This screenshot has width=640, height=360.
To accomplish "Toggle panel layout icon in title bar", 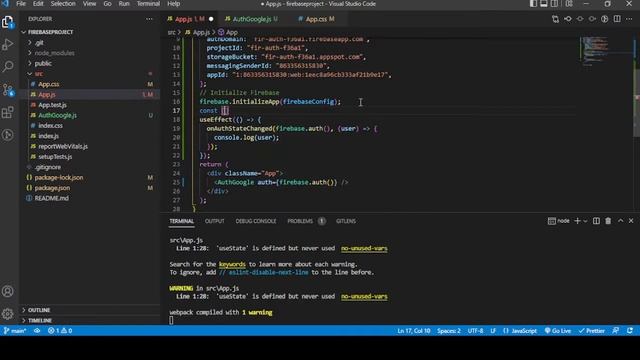I will point(544,4).
